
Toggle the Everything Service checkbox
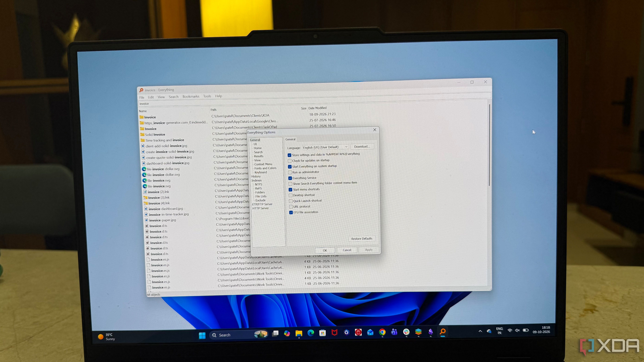click(x=290, y=178)
